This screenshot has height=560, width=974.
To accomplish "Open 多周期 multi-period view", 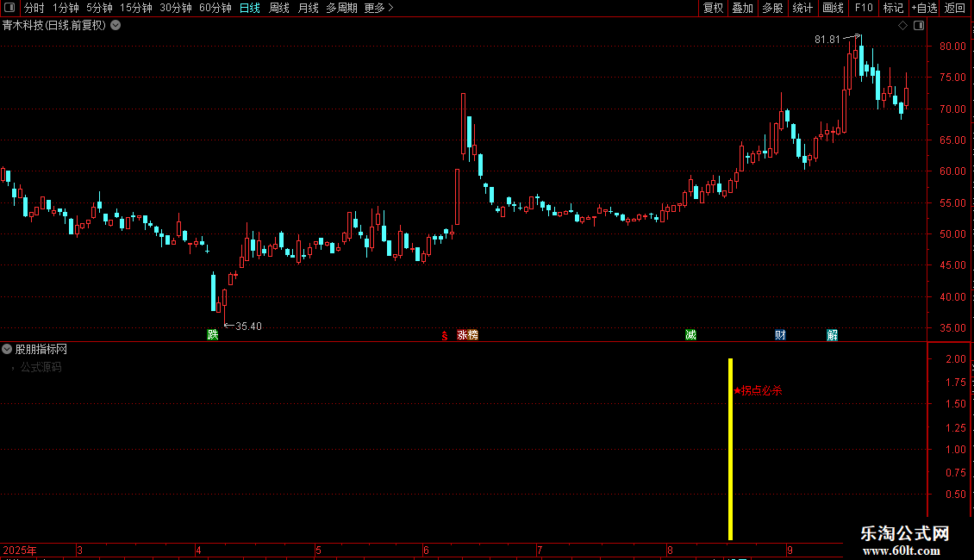I will tap(341, 8).
